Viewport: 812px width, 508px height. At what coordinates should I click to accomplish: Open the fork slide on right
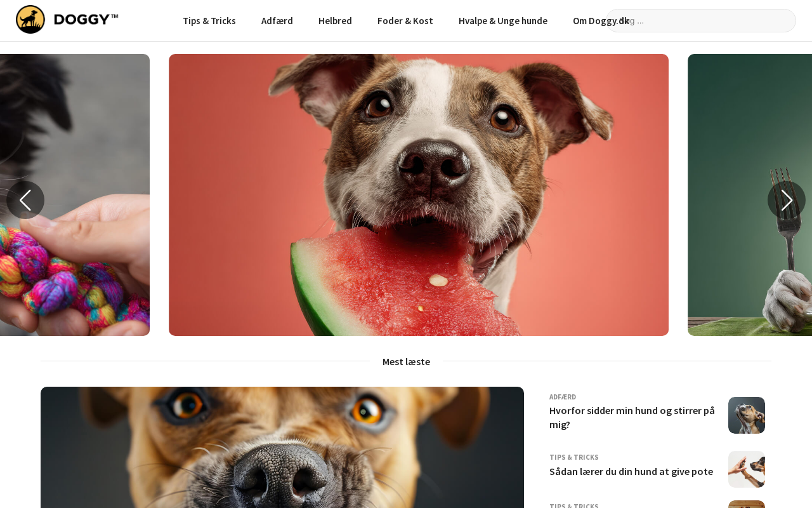[x=750, y=195]
